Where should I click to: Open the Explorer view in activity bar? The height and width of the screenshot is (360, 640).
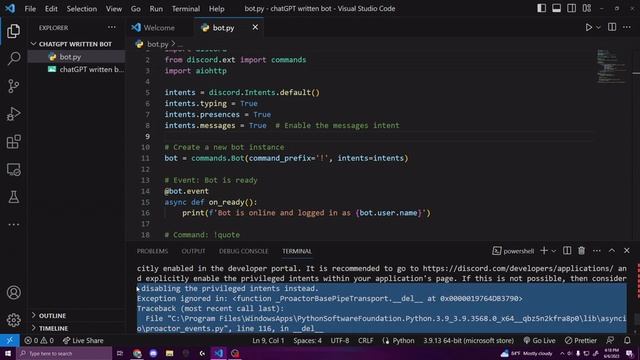tap(13, 31)
